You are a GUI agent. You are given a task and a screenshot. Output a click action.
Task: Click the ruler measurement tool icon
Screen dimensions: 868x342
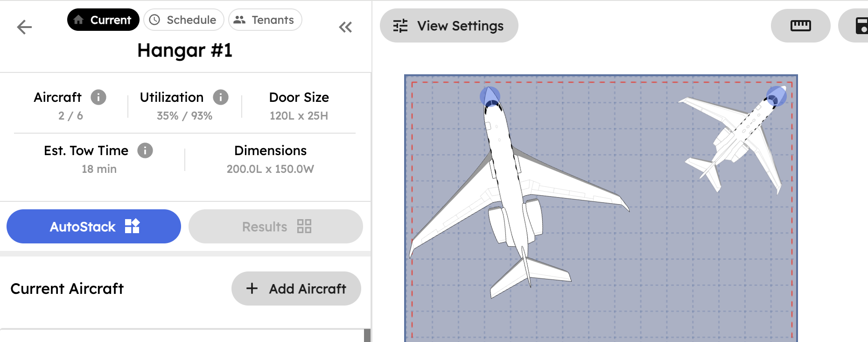(800, 26)
